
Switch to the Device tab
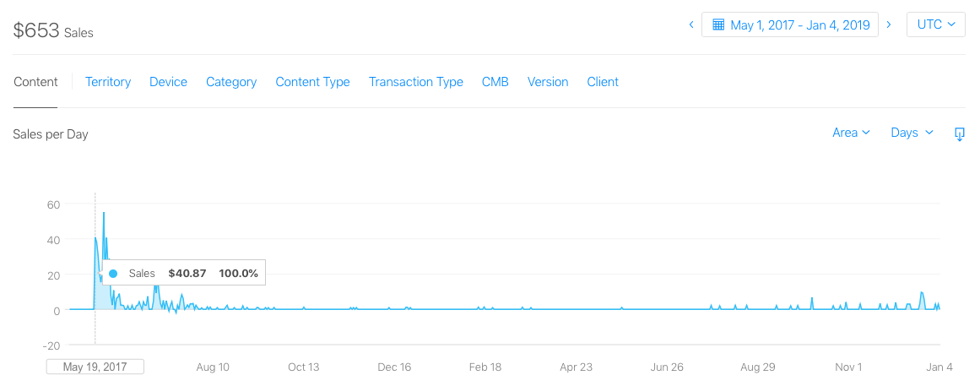tap(168, 82)
